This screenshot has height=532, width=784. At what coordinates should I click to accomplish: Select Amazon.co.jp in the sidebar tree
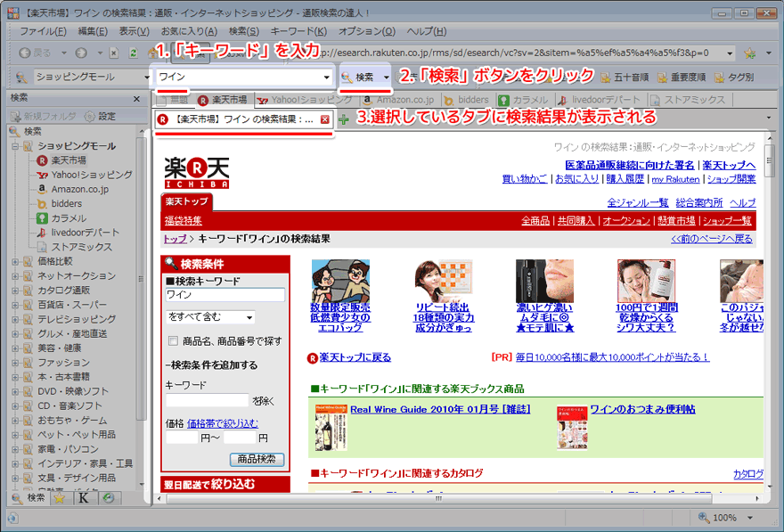point(79,190)
